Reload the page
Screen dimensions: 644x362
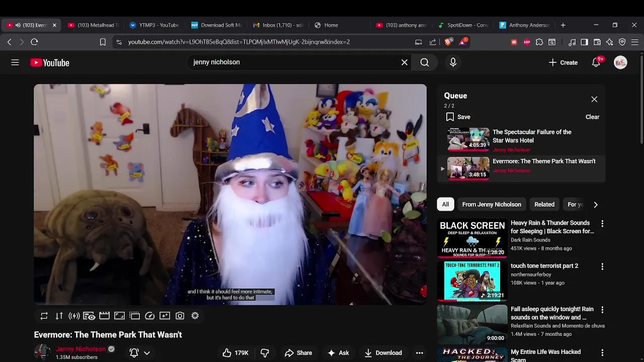click(x=34, y=42)
